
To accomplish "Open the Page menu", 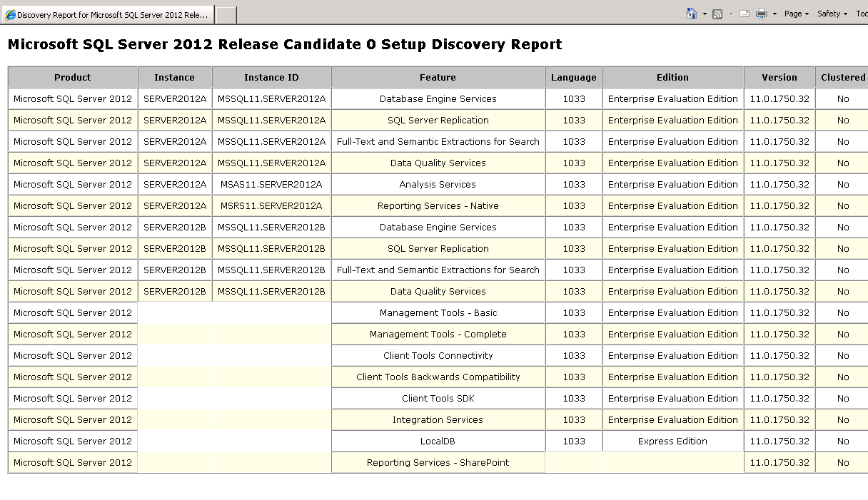I will click(x=796, y=14).
